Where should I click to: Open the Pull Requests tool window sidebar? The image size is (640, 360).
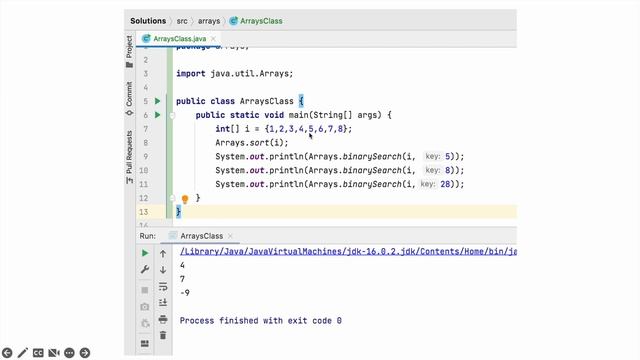tap(129, 157)
